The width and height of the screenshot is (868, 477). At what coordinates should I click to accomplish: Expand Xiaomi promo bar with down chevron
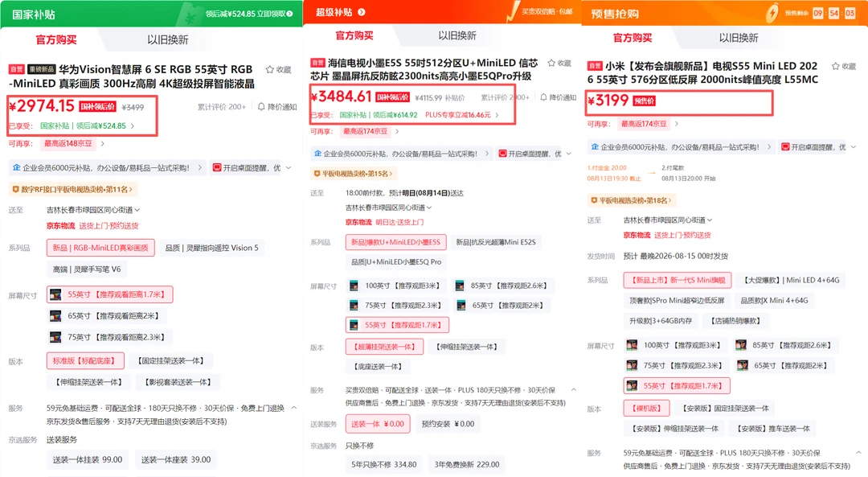pyautogui.click(x=853, y=147)
